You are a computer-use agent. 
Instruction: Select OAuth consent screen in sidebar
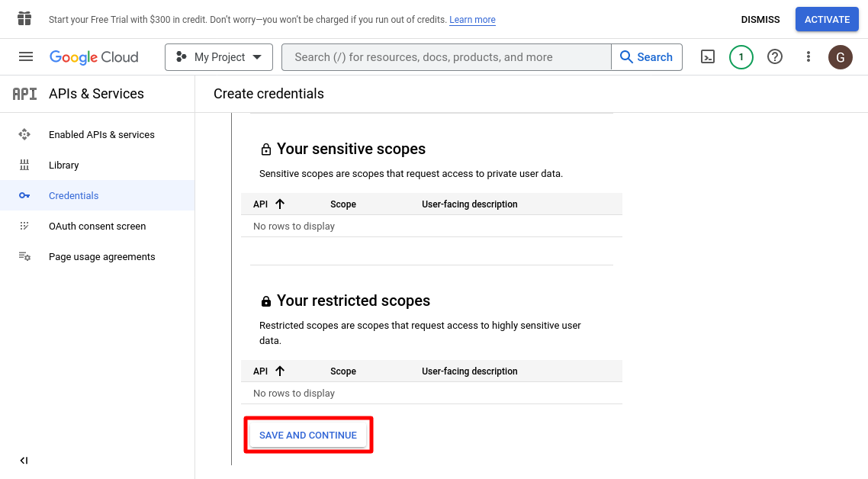coord(97,227)
